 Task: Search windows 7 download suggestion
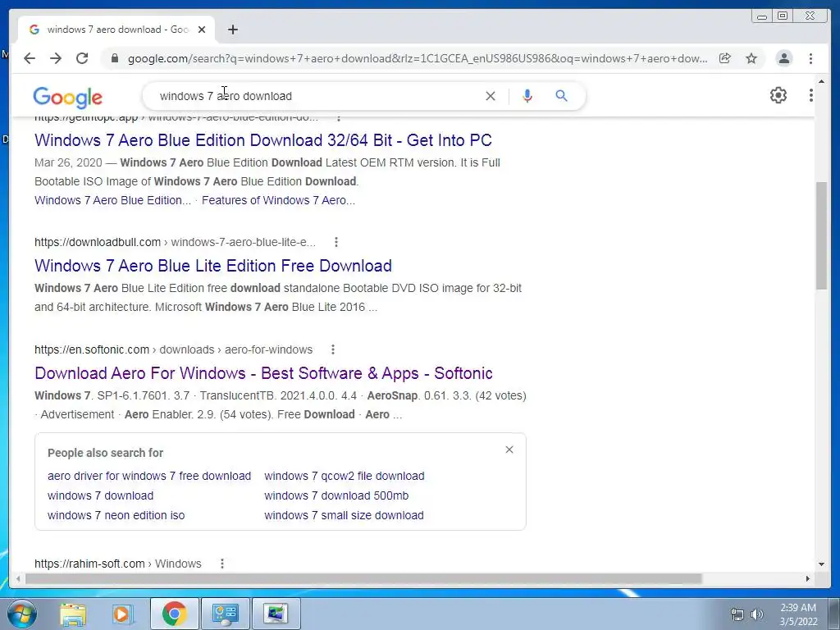pyautogui.click(x=100, y=495)
